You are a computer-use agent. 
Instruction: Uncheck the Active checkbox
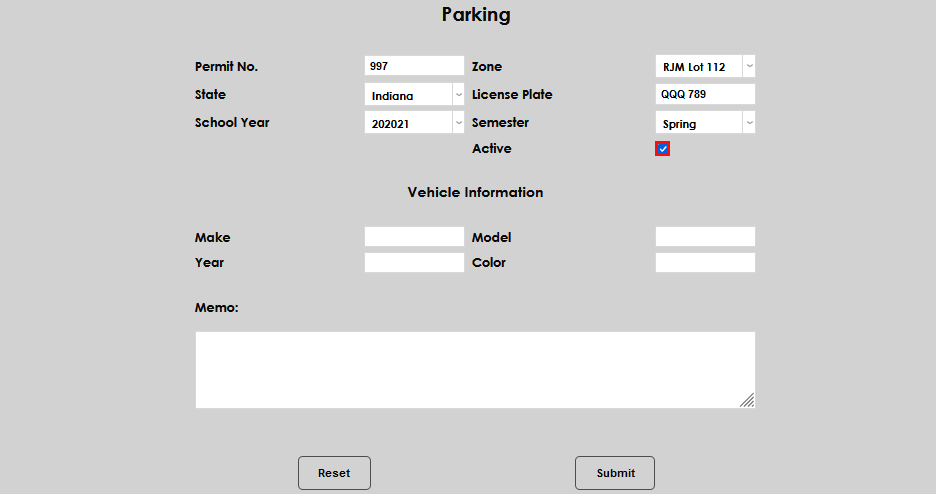(x=662, y=149)
